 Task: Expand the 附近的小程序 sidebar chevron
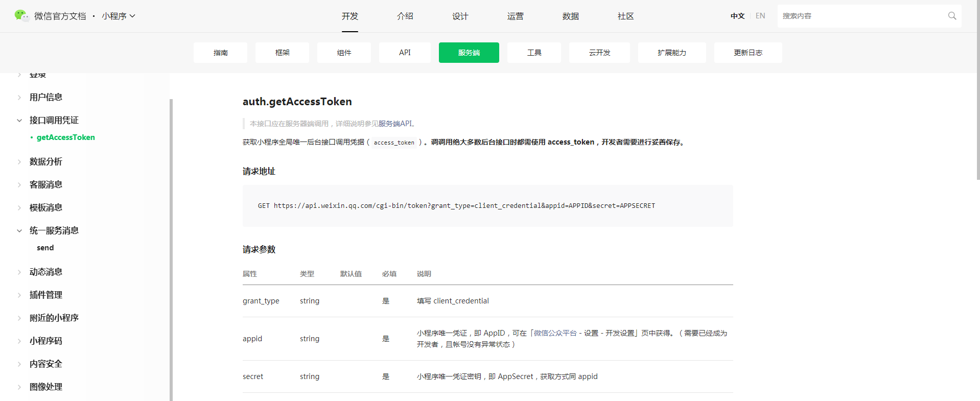click(19, 318)
